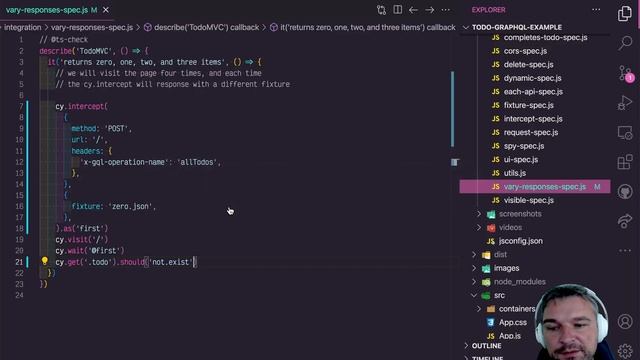
Task: Click the it('returns zero...') callback breadcrumb
Action: coord(367,27)
